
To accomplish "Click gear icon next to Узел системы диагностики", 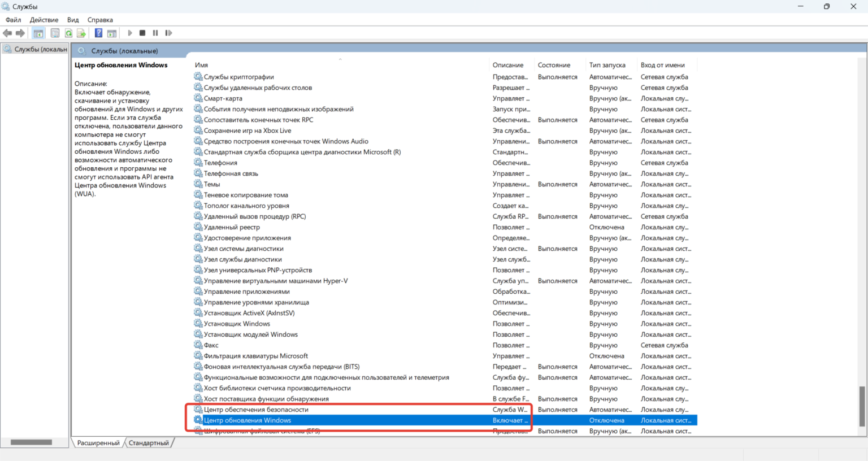I will 198,249.
